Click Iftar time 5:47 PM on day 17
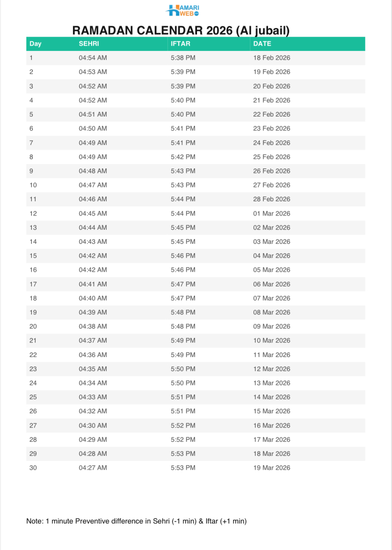 pyautogui.click(x=183, y=284)
